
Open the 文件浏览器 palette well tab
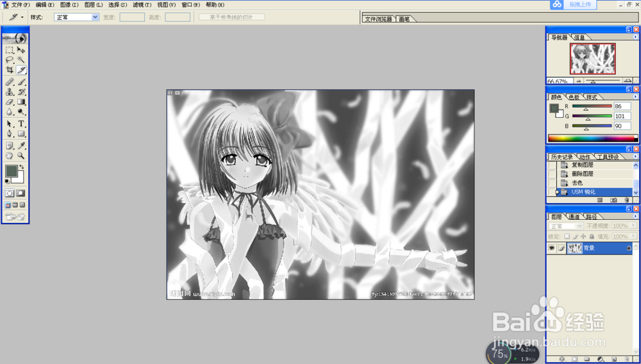coord(379,19)
